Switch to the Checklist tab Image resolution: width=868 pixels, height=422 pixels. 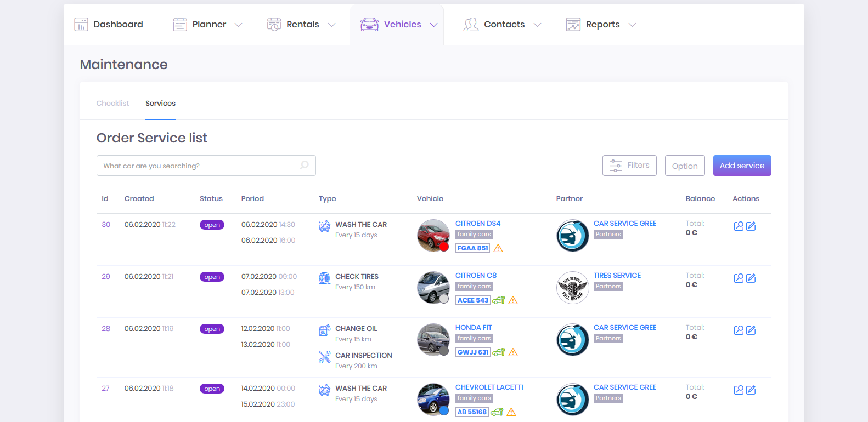pos(112,103)
